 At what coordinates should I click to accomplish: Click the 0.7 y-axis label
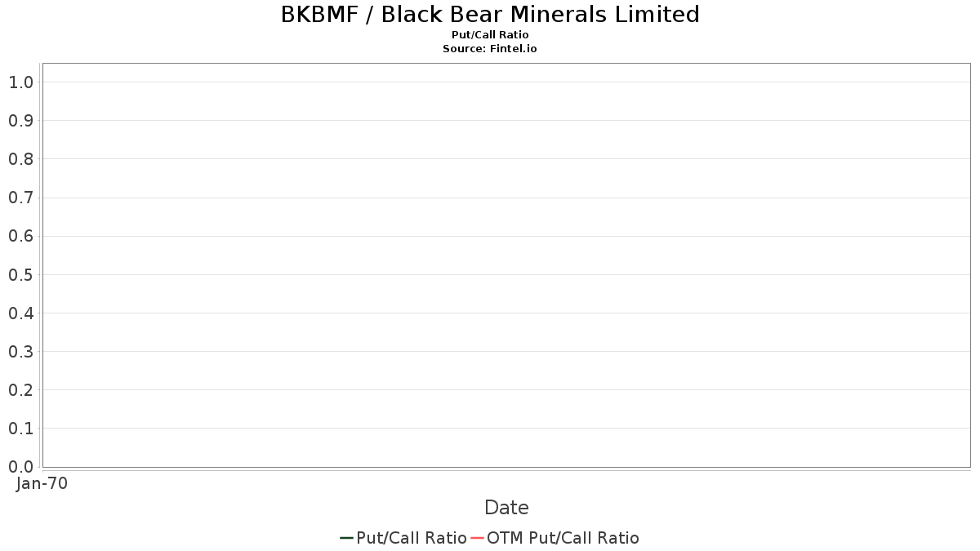coord(20,198)
